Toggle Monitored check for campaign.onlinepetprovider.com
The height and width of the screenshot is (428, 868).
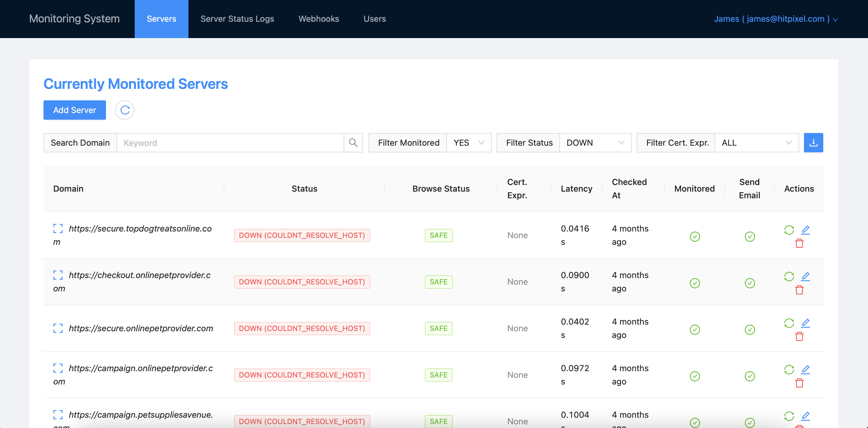point(695,376)
